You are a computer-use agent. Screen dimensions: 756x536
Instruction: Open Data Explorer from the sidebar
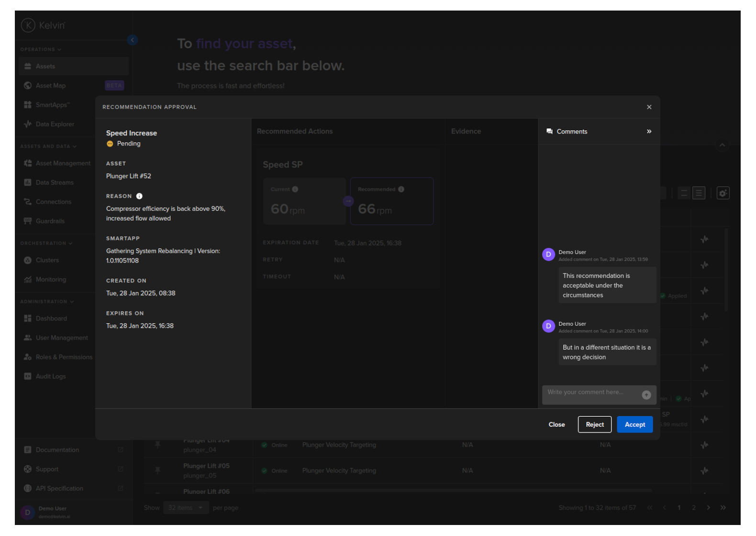tap(55, 124)
